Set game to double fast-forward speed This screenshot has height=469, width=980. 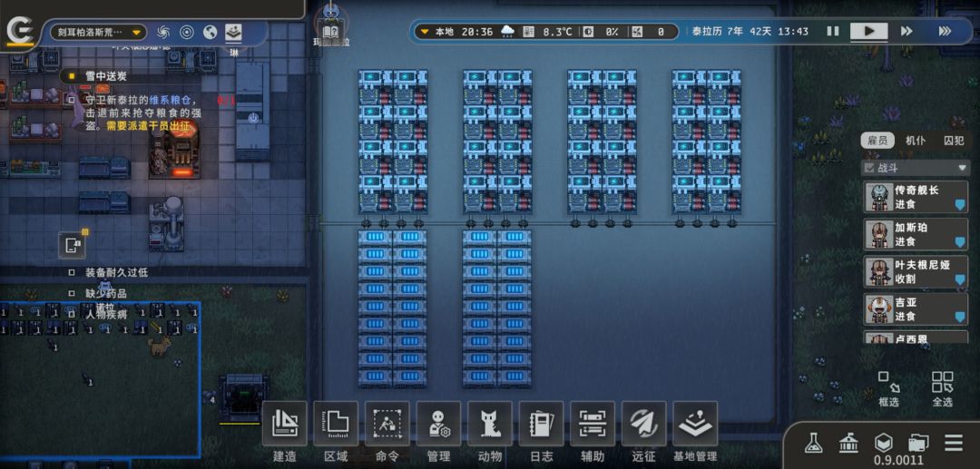pyautogui.click(x=906, y=31)
